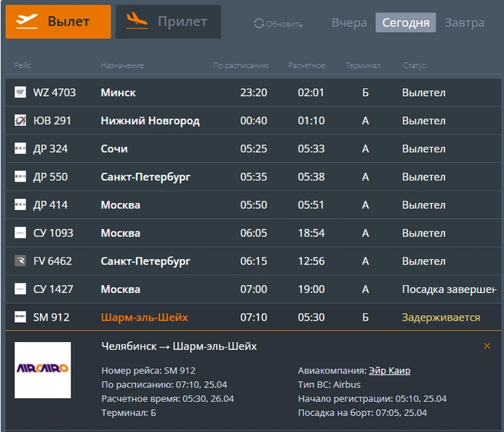Select the Сегодня day filter
This screenshot has height=432, width=504.
pos(406,22)
